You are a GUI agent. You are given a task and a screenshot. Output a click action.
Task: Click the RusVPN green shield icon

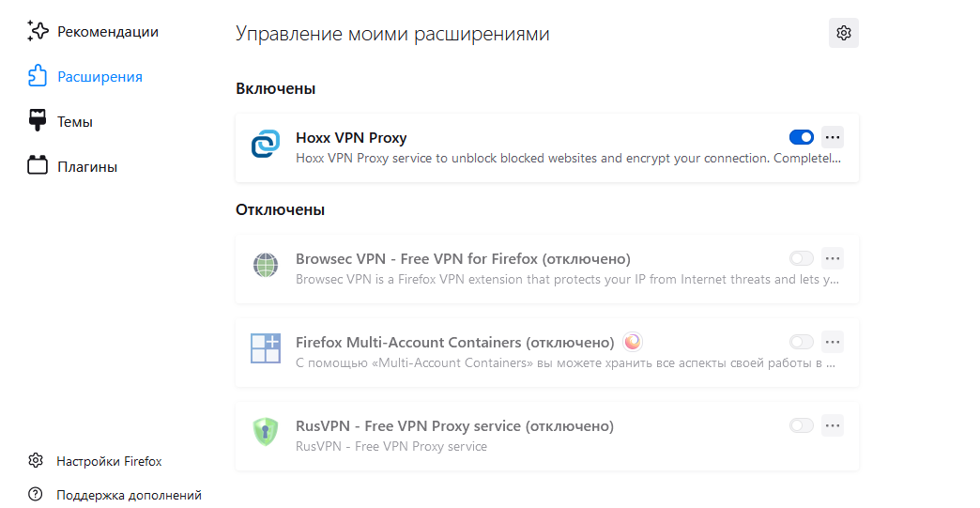(x=266, y=432)
